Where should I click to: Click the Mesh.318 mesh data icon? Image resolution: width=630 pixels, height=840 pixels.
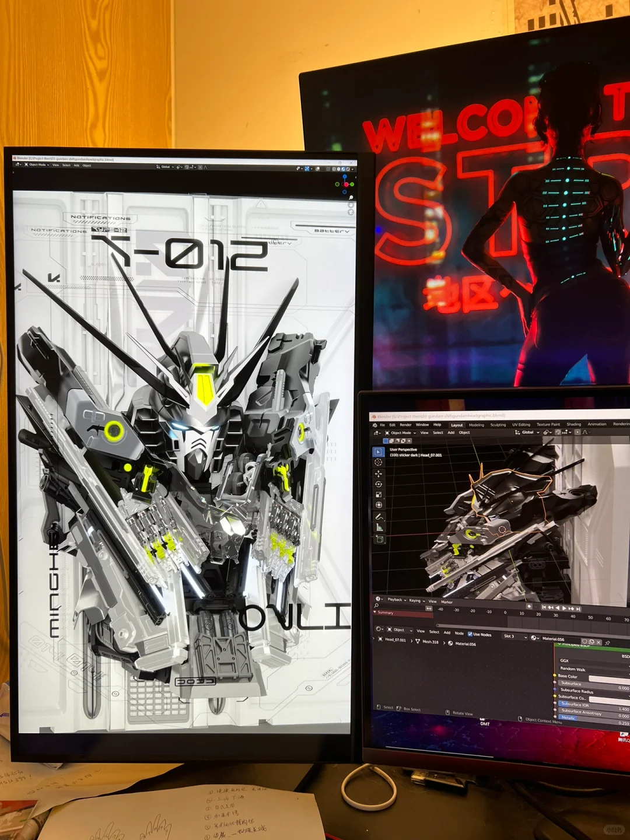pos(418,641)
